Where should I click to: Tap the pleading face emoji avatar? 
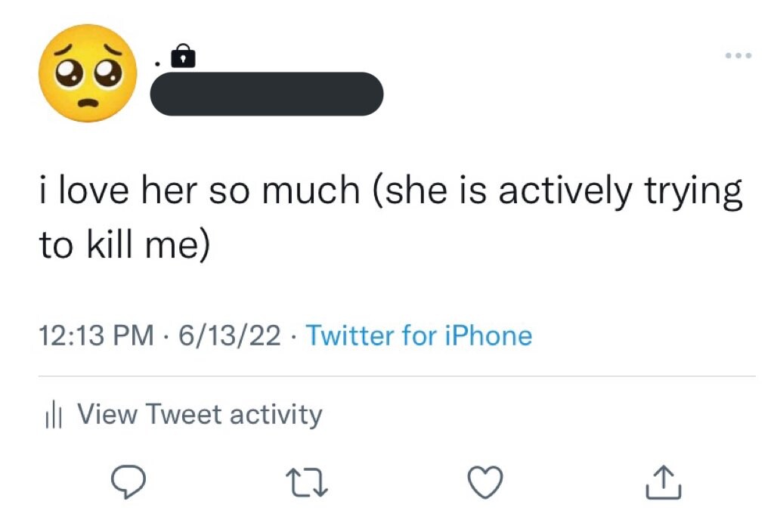[x=88, y=73]
